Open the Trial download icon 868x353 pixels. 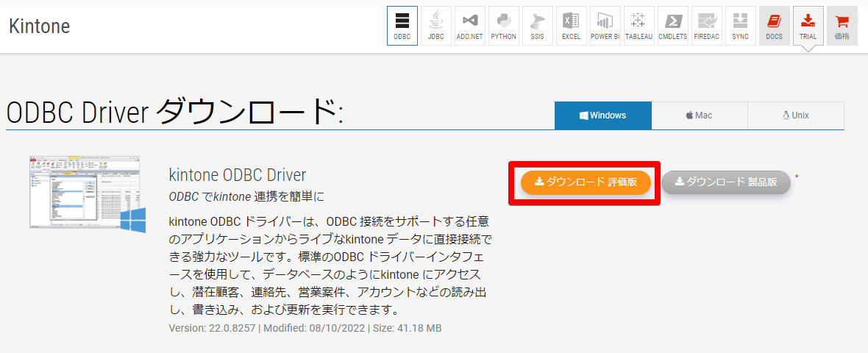808,26
